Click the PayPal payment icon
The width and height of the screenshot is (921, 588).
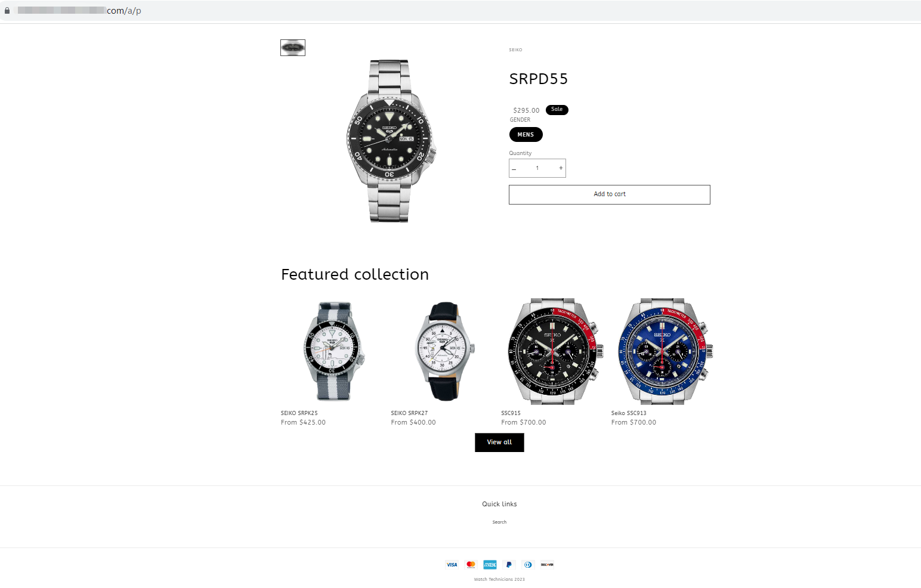coord(509,565)
